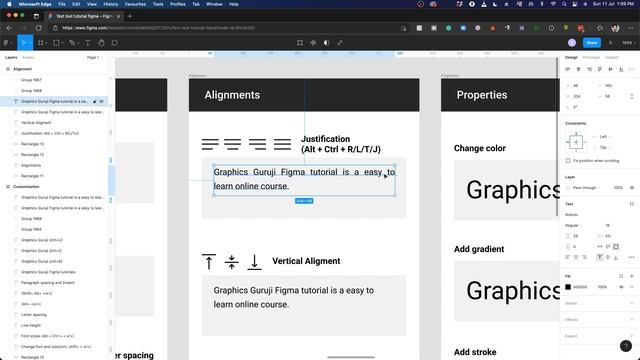640x360 pixels.
Task: Open the History menu
Action: coord(110,4)
